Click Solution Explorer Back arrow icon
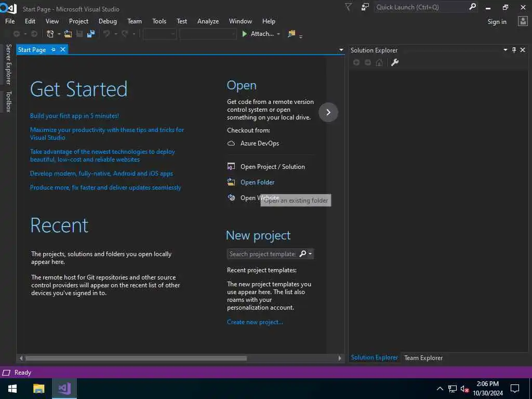This screenshot has width=532, height=399. [x=356, y=62]
